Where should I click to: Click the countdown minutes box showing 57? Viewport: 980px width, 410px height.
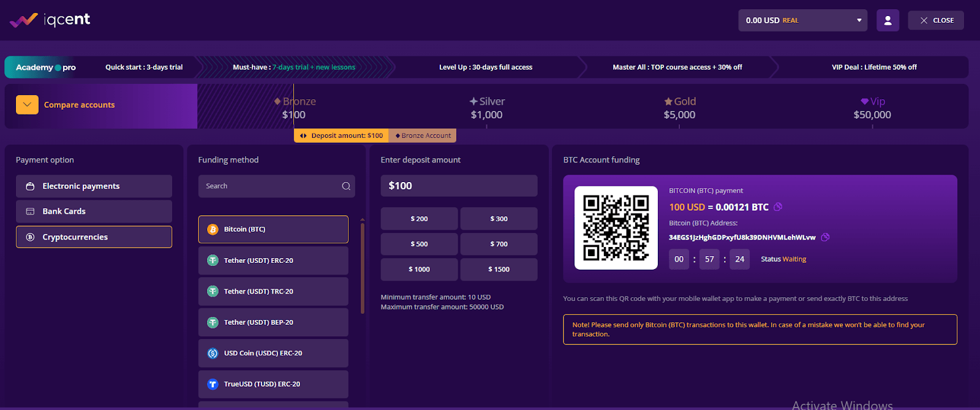709,259
